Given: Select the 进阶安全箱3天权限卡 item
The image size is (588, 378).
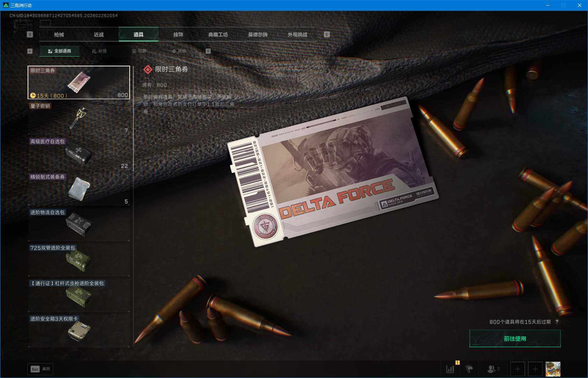Looking at the screenshot, I should (x=79, y=331).
